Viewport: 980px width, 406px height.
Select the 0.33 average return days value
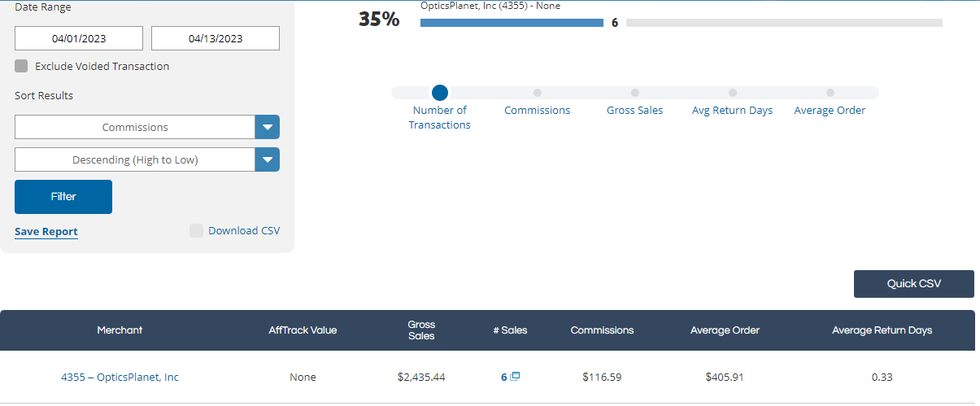[x=882, y=377]
